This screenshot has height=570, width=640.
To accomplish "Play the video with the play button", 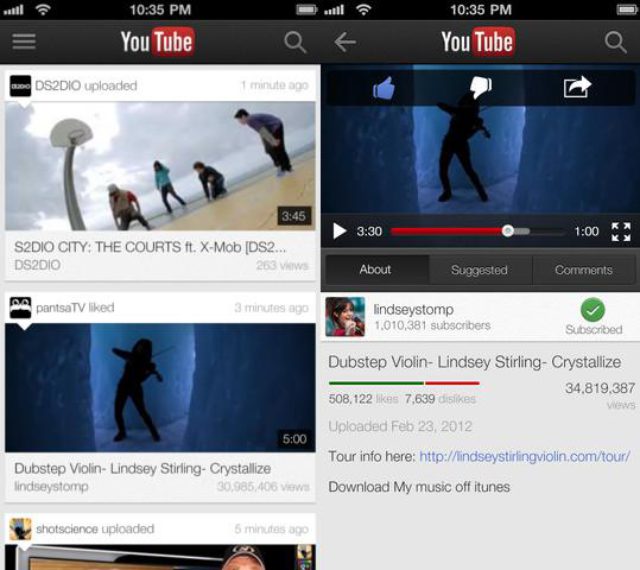I will tap(339, 231).
